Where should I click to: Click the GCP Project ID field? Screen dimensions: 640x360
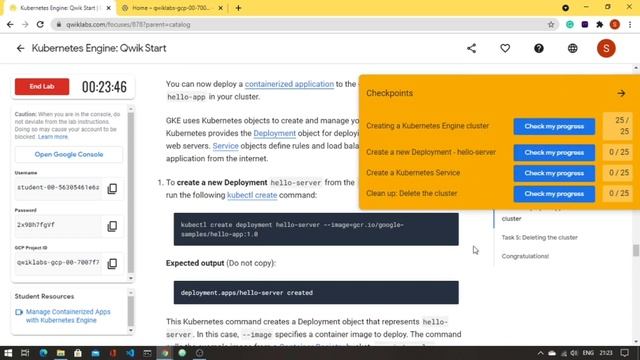pyautogui.click(x=58, y=262)
